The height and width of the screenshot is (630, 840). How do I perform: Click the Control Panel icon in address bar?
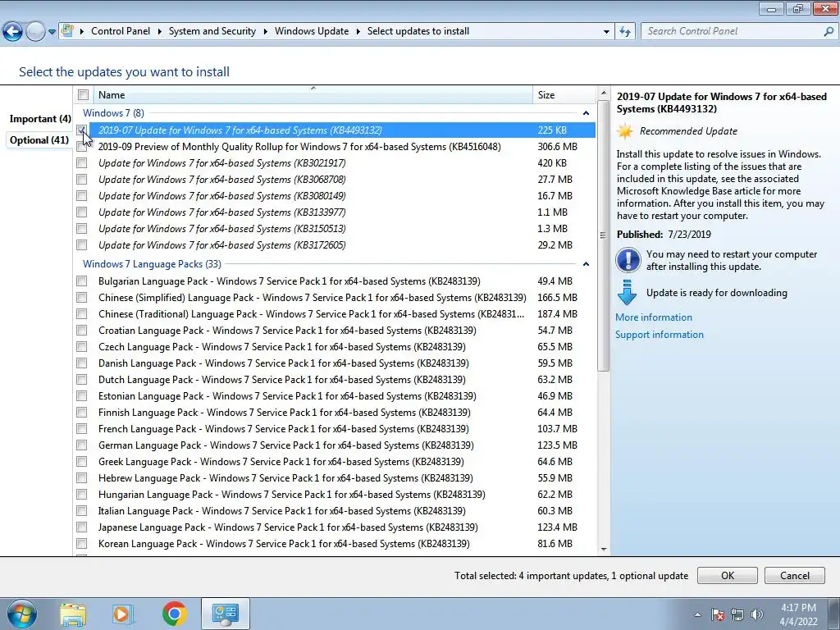[x=67, y=31]
